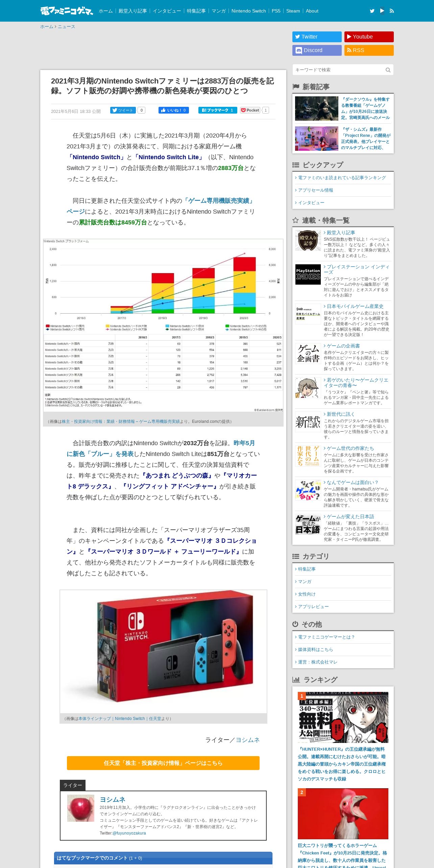Open the HUNTER×HUNTER ranking thumbnail
This screenshot has height=868, width=434.
343,717
